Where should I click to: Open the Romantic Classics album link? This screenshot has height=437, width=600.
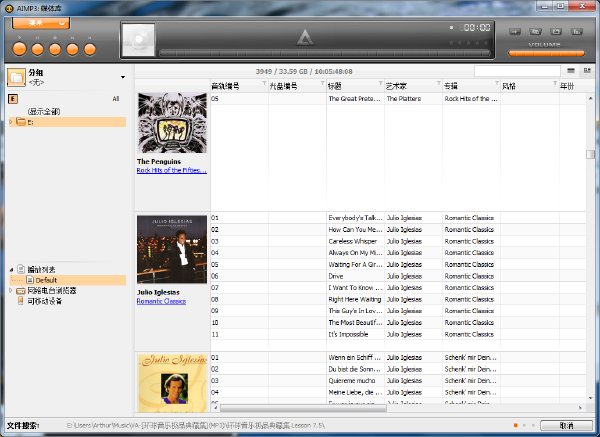coord(161,301)
